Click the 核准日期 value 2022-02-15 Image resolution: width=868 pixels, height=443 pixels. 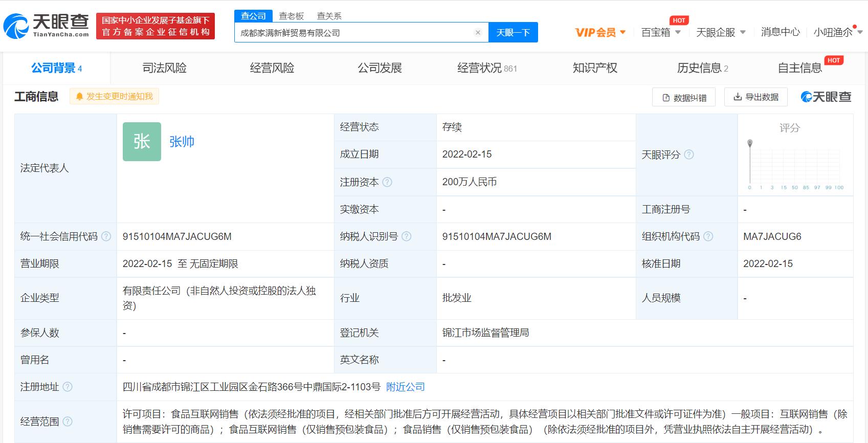(768, 263)
